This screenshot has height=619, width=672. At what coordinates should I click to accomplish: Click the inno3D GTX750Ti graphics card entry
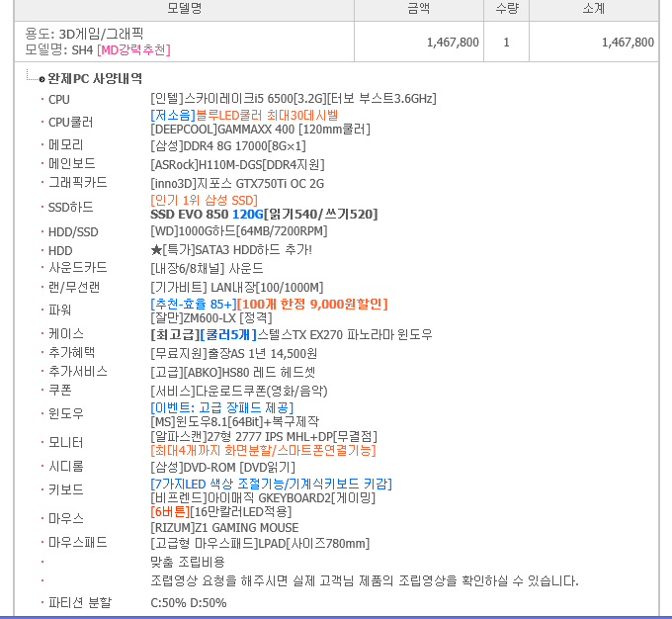coord(237,184)
